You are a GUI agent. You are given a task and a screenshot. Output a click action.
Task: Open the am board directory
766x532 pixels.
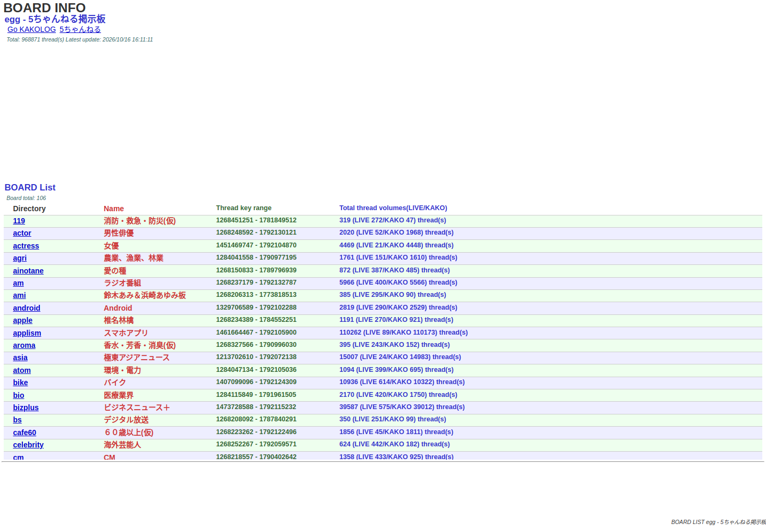pyautogui.click(x=19, y=283)
